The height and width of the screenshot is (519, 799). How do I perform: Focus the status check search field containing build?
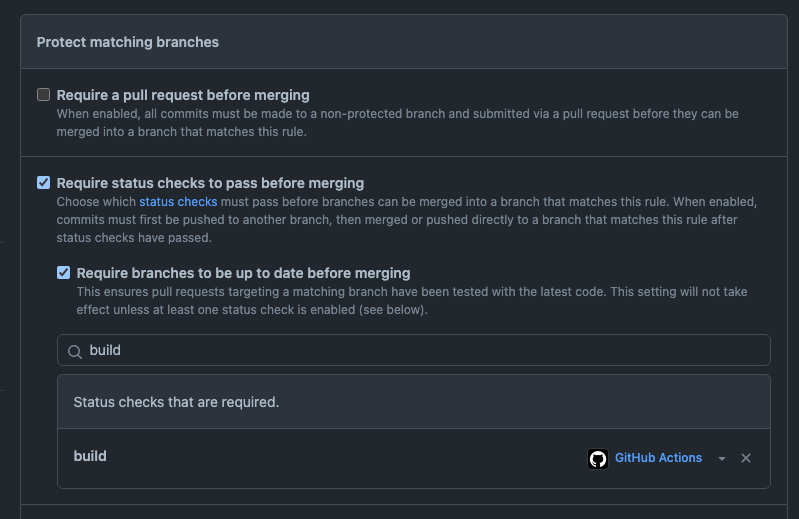click(x=414, y=350)
